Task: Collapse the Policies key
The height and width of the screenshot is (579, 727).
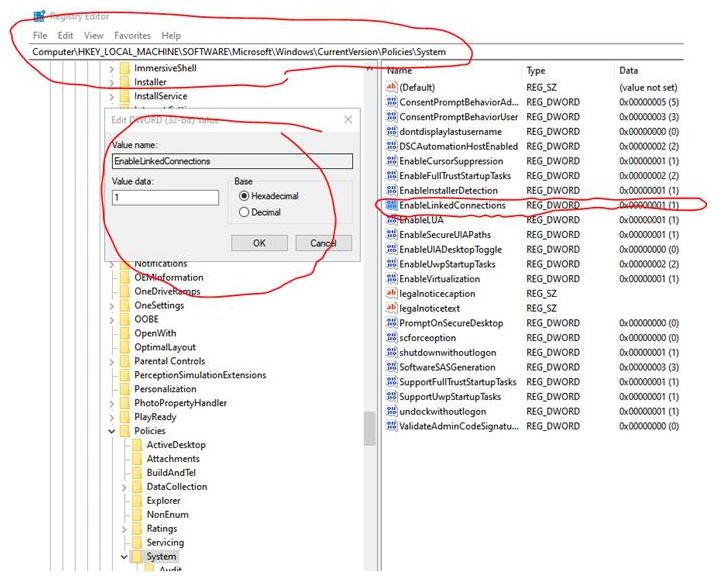Action: pyautogui.click(x=111, y=432)
